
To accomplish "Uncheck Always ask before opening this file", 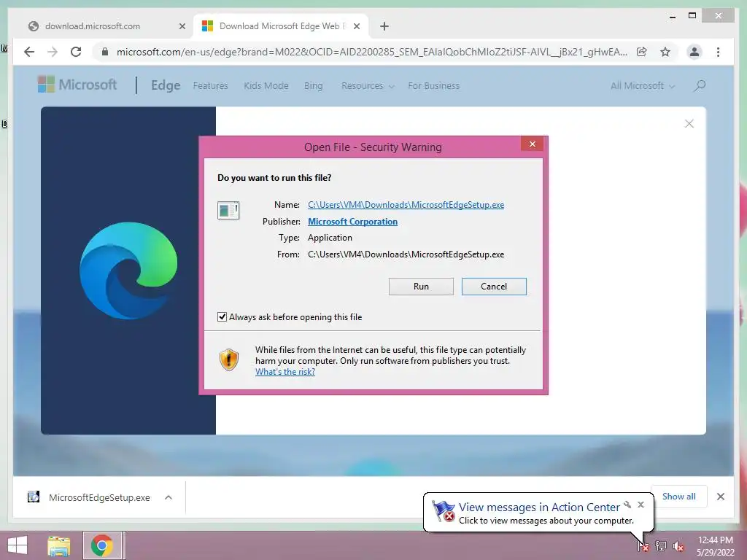I will [x=222, y=316].
